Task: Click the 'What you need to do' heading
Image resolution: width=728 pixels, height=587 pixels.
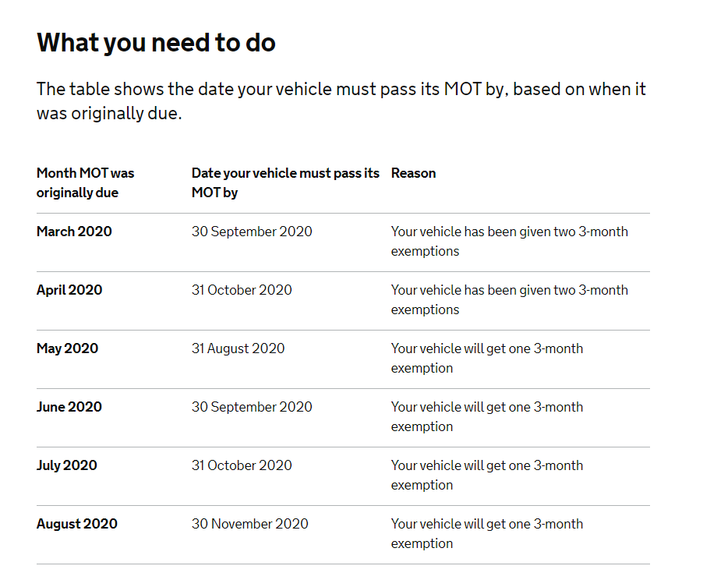Action: coord(156,43)
